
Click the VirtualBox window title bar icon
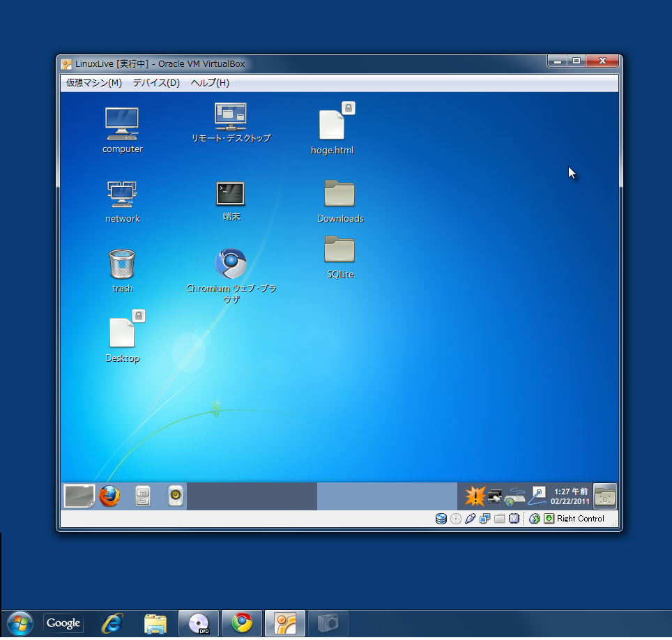(66, 64)
